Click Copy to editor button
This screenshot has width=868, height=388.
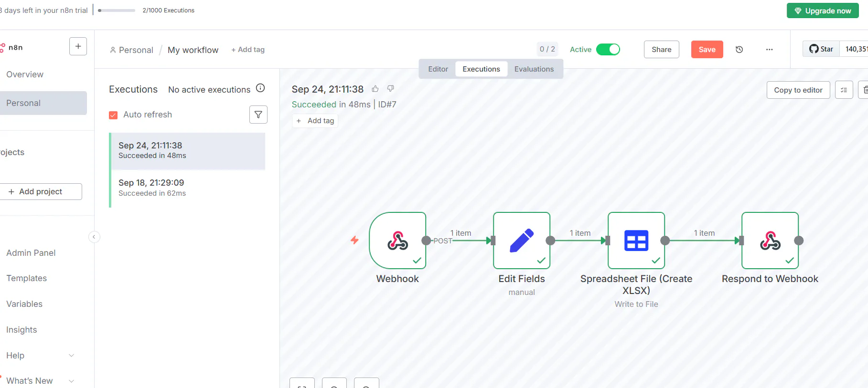pyautogui.click(x=798, y=90)
